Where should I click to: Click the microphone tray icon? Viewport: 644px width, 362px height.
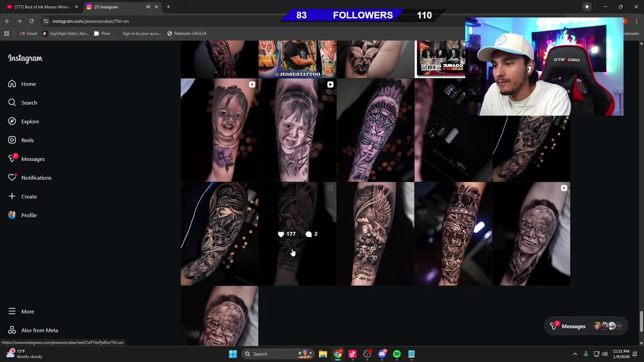coord(586,354)
